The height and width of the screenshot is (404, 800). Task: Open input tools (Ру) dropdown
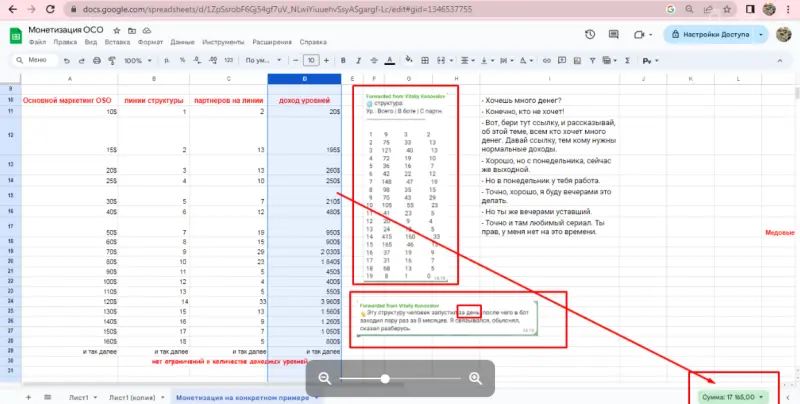[649, 61]
